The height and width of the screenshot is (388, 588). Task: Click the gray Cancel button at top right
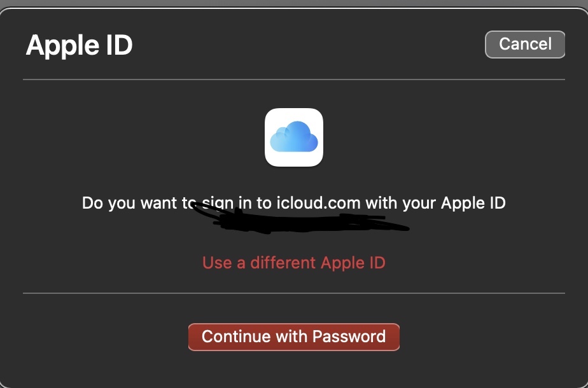coord(524,44)
